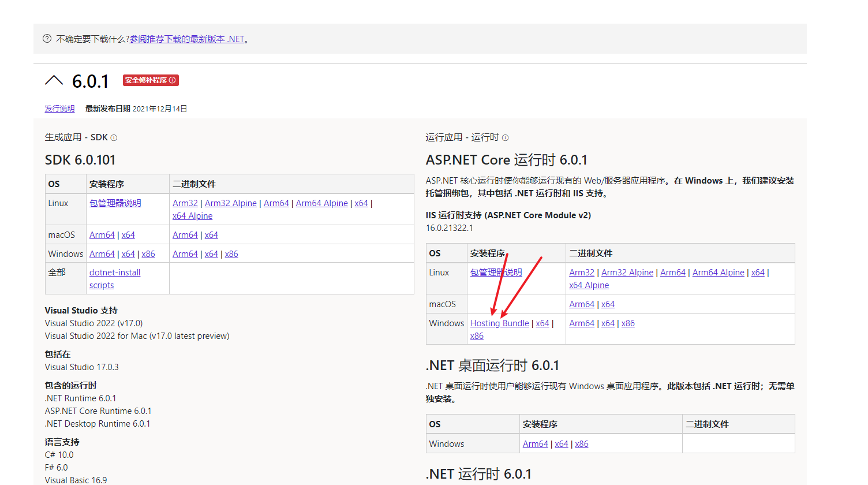Open the dotnet-install scripts link
Viewport: 868px width, 485px height.
tap(115, 279)
